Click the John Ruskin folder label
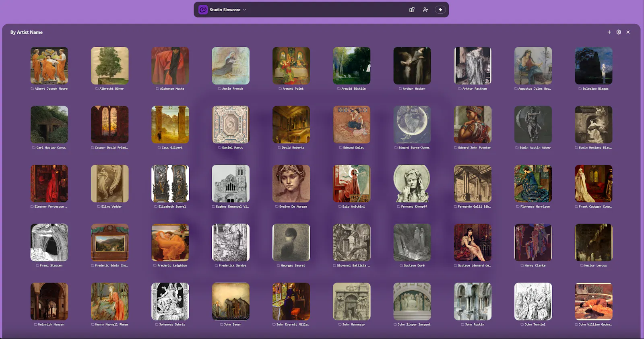The width and height of the screenshot is (644, 339). [473, 325]
